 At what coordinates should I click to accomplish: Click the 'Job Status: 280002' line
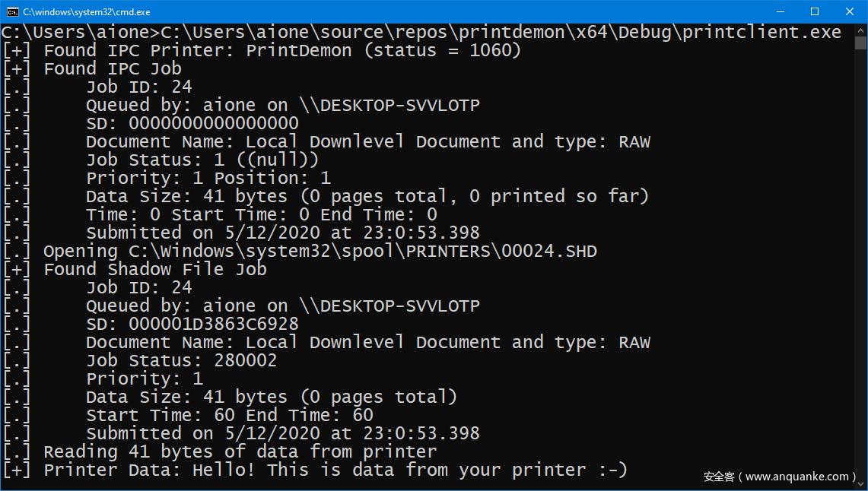click(181, 360)
